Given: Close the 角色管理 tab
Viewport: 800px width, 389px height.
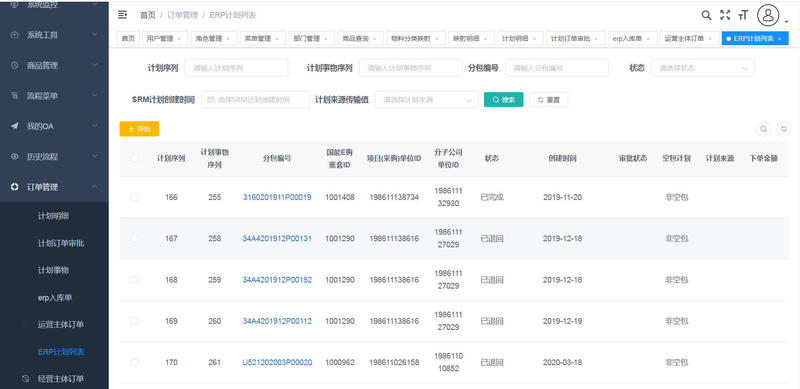Looking at the screenshot, I should [228, 39].
